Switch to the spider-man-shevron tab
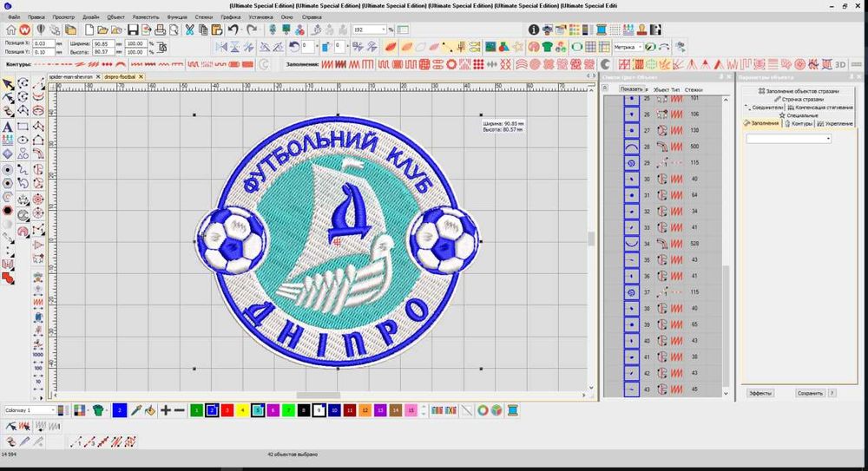Screen dimensions: 868x471 [x=71, y=77]
